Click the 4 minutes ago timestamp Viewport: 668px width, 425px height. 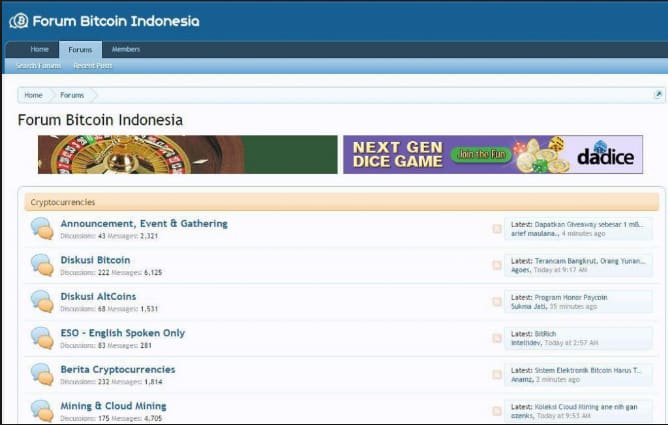click(583, 233)
